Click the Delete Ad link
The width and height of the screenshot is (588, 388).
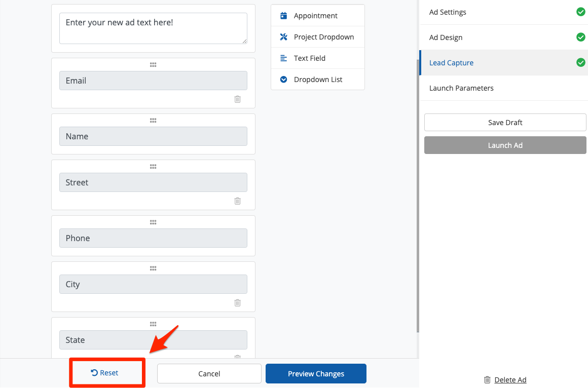click(510, 380)
